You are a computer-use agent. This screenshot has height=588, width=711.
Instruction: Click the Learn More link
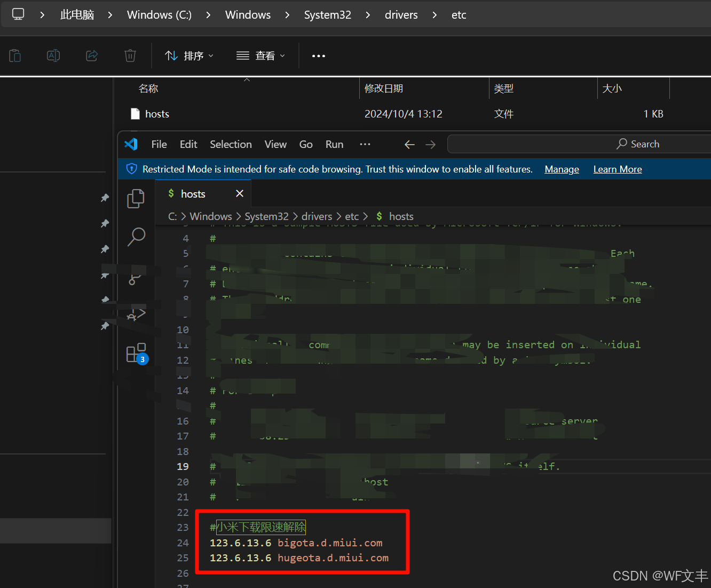[x=618, y=169]
